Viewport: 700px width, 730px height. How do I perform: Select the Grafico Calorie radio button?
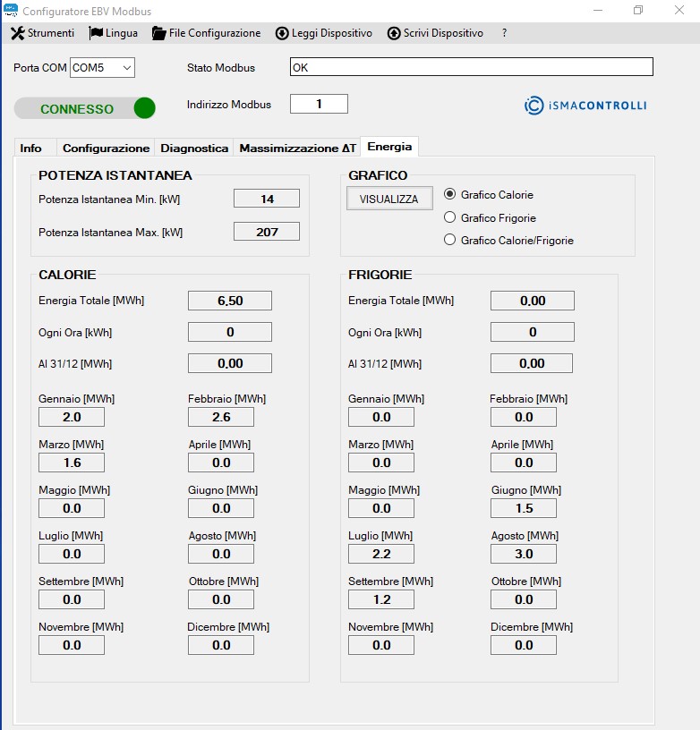pyautogui.click(x=450, y=194)
